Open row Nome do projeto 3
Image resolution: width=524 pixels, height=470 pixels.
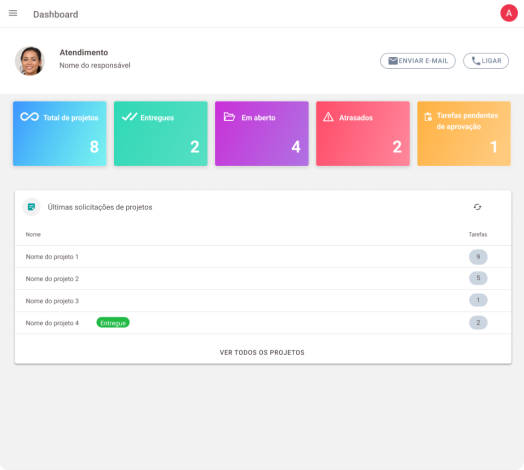pyautogui.click(x=263, y=301)
